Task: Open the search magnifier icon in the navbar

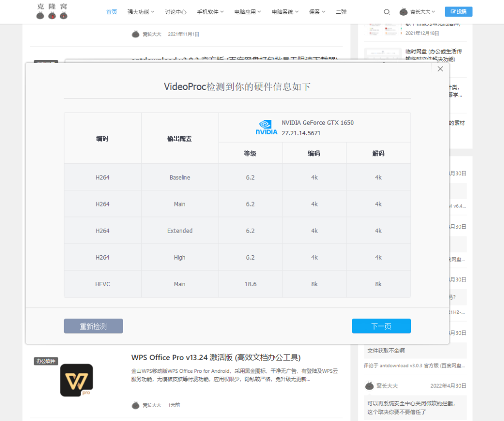Action: (387, 12)
